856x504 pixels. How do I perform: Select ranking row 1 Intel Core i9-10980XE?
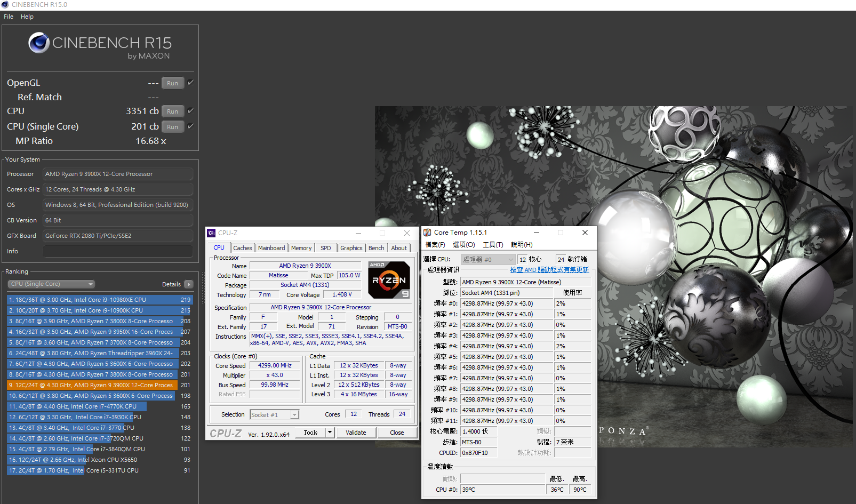(100, 300)
